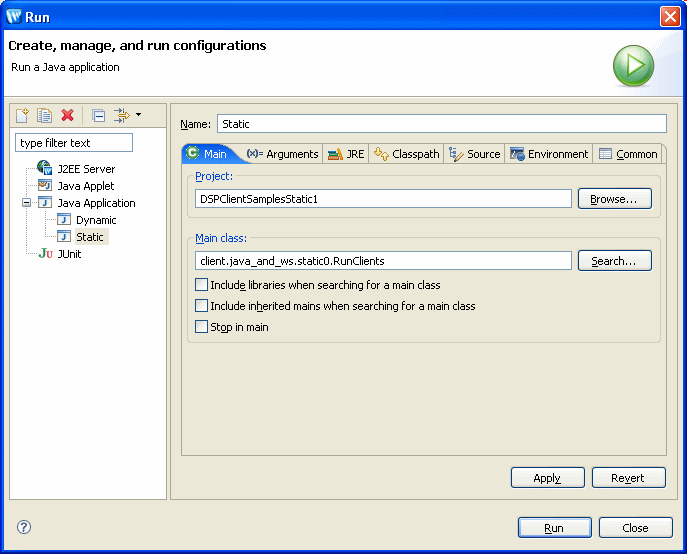The height and width of the screenshot is (554, 687).
Task: Open the Source tab
Action: pos(474,154)
